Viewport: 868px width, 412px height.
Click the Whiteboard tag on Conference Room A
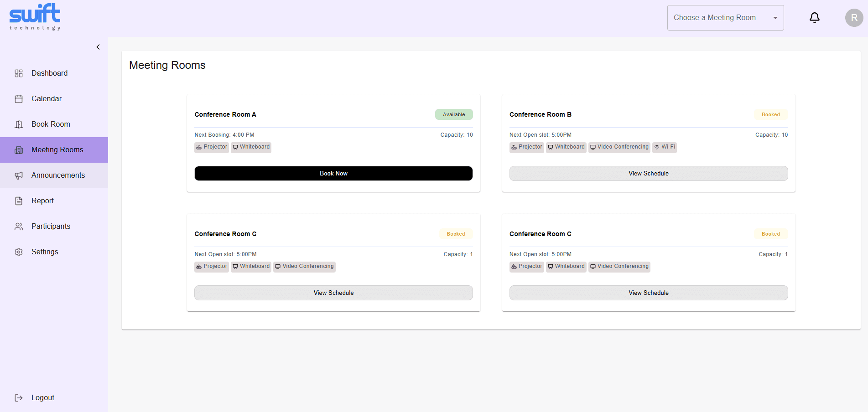click(251, 147)
